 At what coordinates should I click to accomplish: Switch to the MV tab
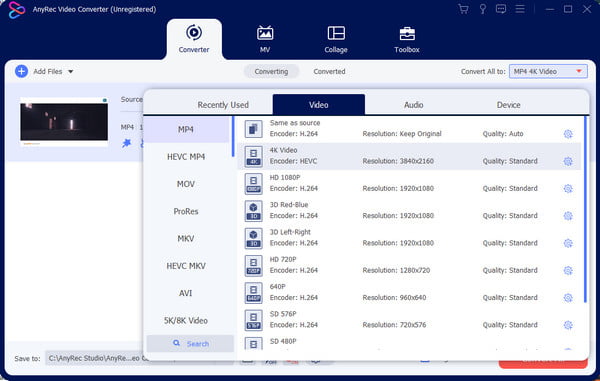pyautogui.click(x=265, y=39)
